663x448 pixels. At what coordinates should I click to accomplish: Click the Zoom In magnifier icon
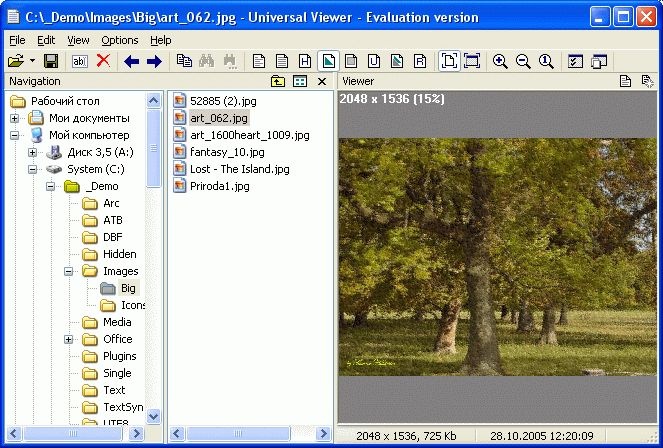500,61
